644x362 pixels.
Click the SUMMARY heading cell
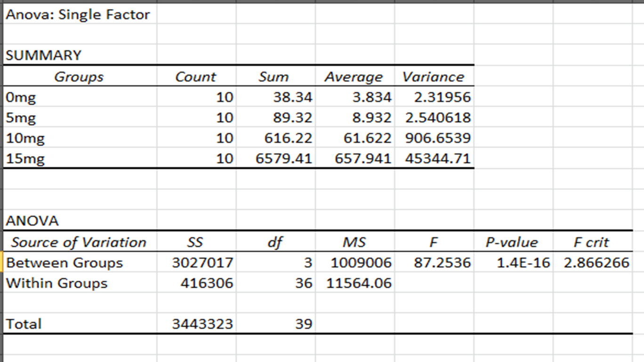pos(43,55)
